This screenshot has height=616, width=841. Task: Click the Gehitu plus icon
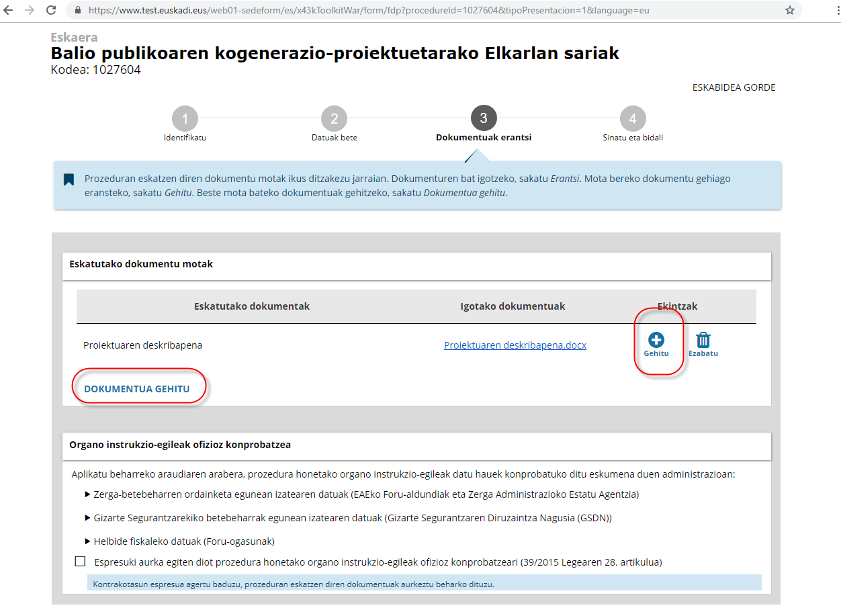[656, 341]
